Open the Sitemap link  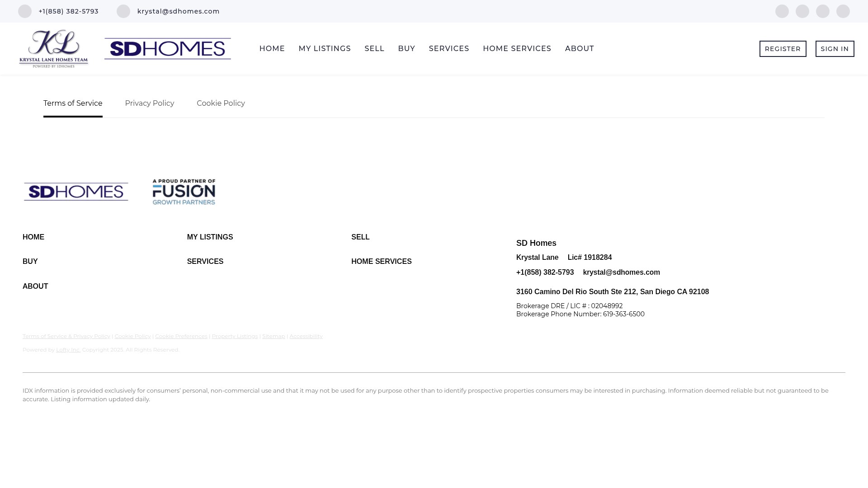(274, 336)
